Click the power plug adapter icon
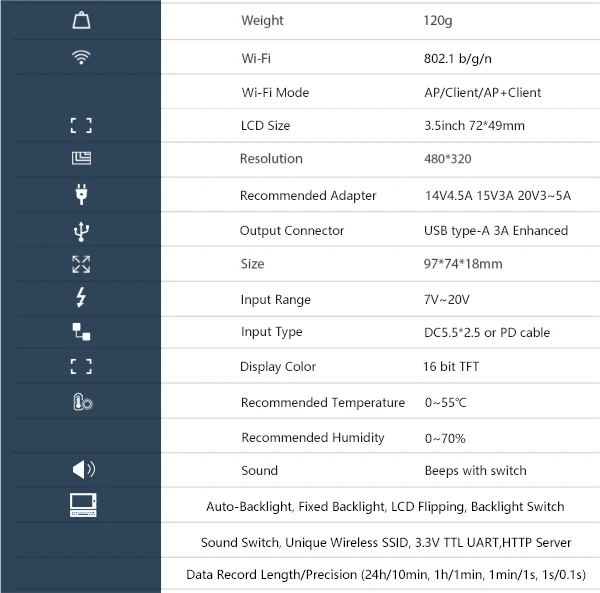Image resolution: width=600 pixels, height=593 pixels. point(82,194)
